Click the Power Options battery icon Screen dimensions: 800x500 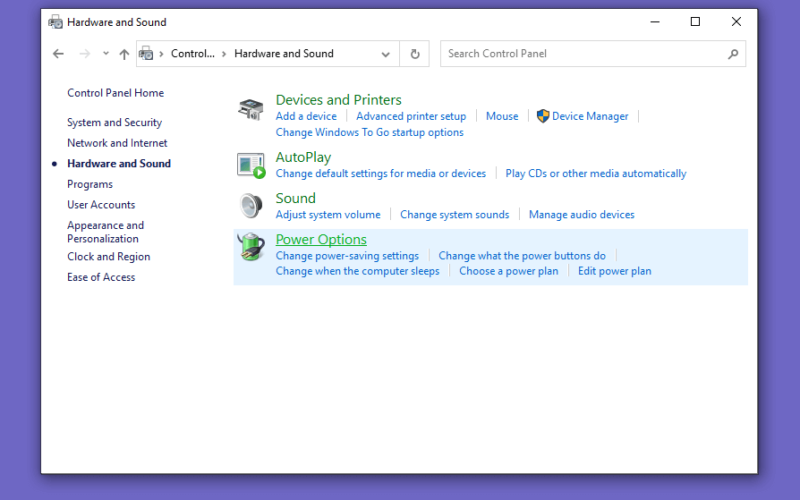(x=251, y=246)
